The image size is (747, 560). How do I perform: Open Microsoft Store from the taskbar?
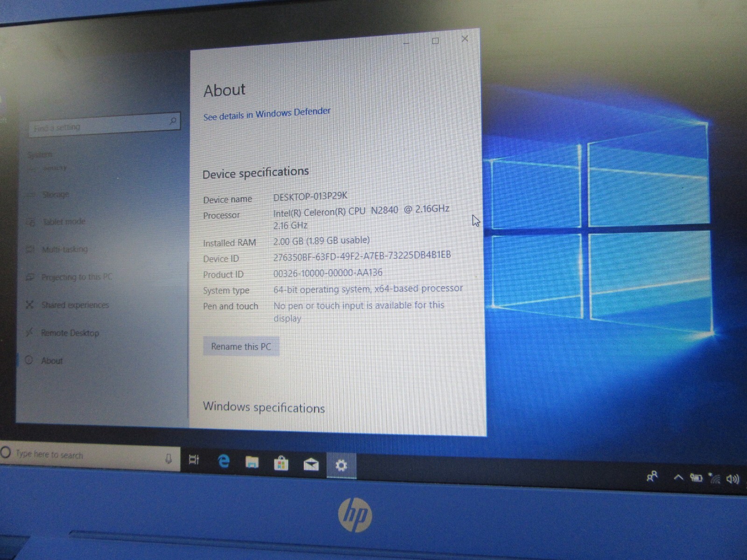pyautogui.click(x=281, y=463)
